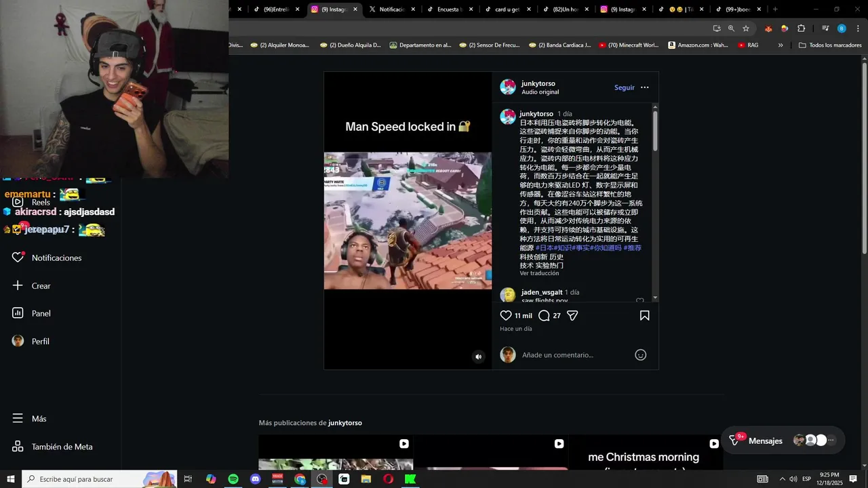Open the Kick app in the taskbar
Viewport: 868px width, 488px height.
point(410,479)
